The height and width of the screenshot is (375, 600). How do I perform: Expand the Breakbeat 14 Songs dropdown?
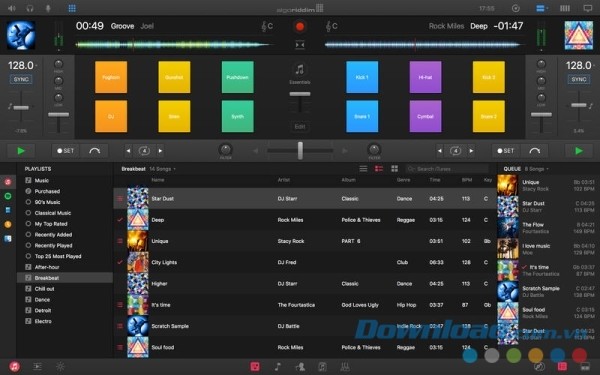point(149,169)
